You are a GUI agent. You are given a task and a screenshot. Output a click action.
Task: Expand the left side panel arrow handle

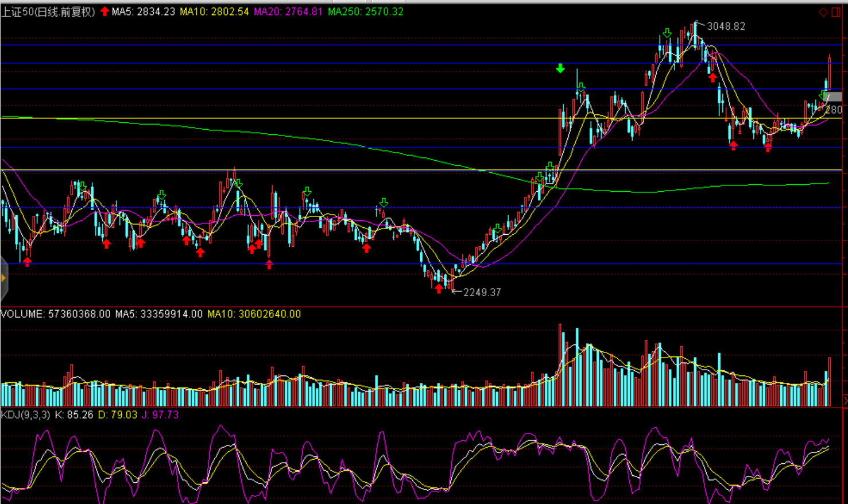coord(3,278)
